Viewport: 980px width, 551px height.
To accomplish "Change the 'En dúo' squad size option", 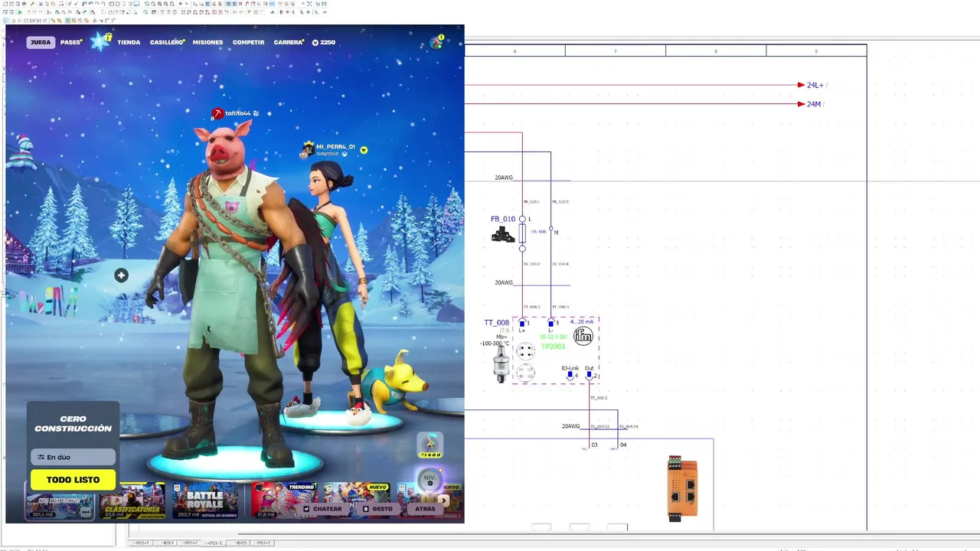I will pos(73,457).
